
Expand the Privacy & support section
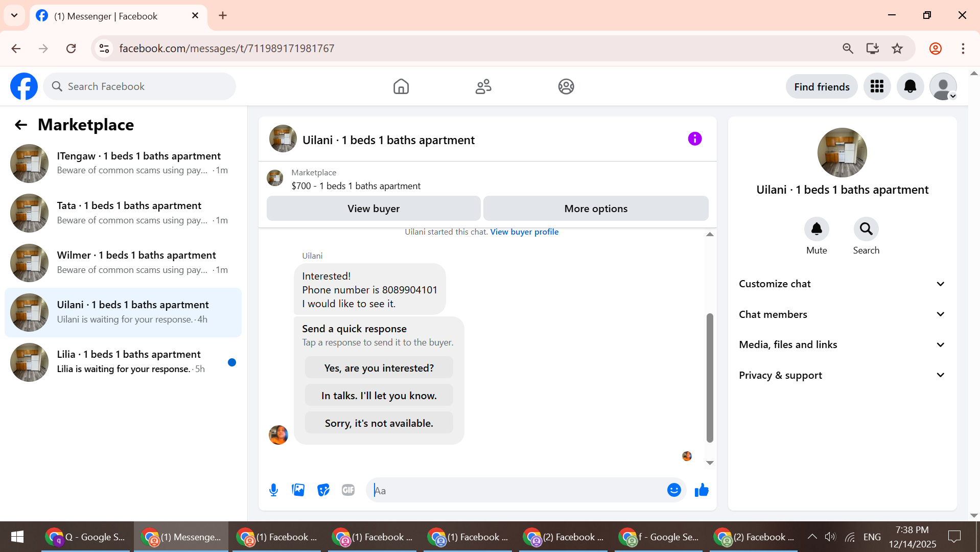(842, 375)
